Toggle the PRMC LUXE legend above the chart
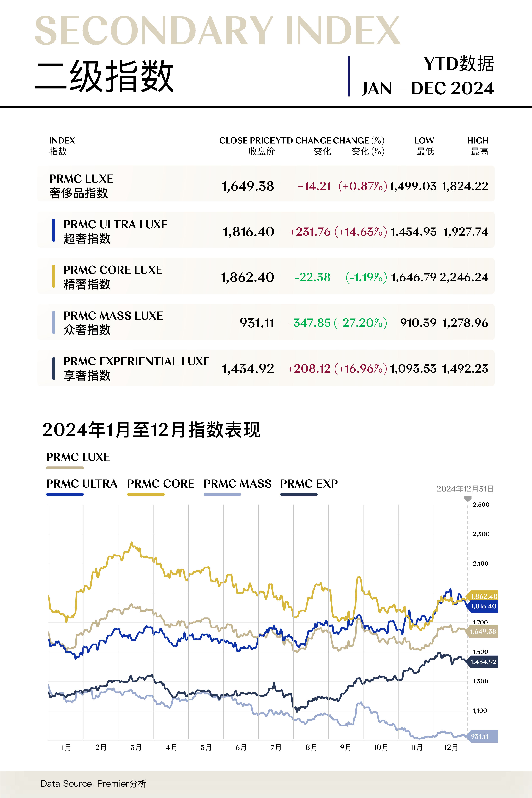The image size is (532, 798). (78, 457)
